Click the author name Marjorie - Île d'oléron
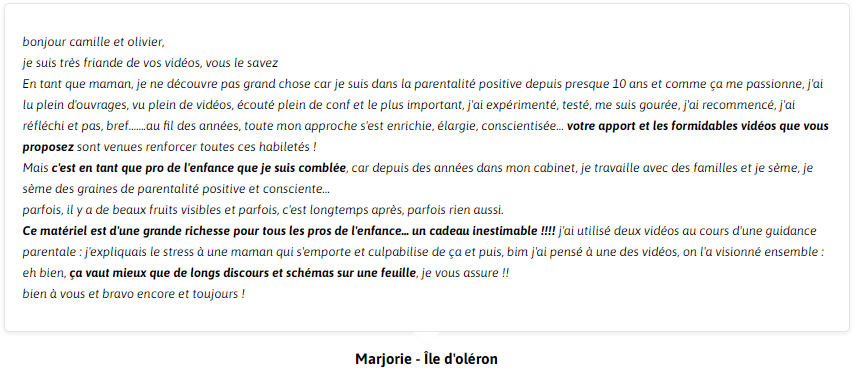 pyautogui.click(x=426, y=360)
